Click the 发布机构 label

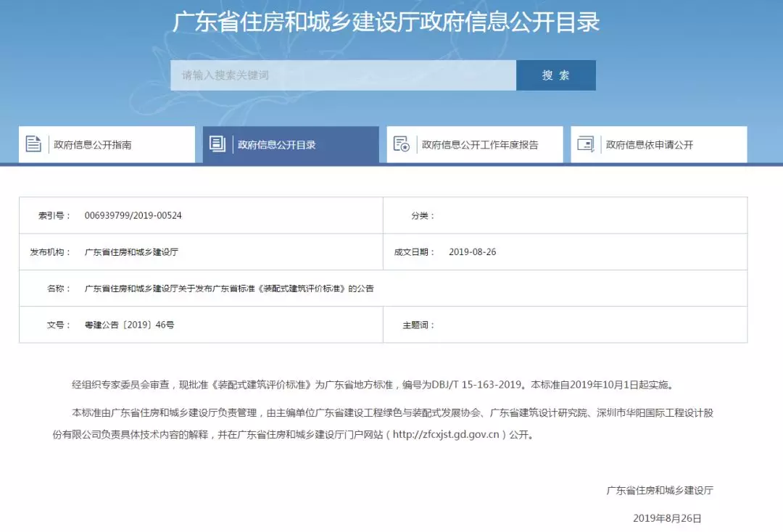point(50,252)
